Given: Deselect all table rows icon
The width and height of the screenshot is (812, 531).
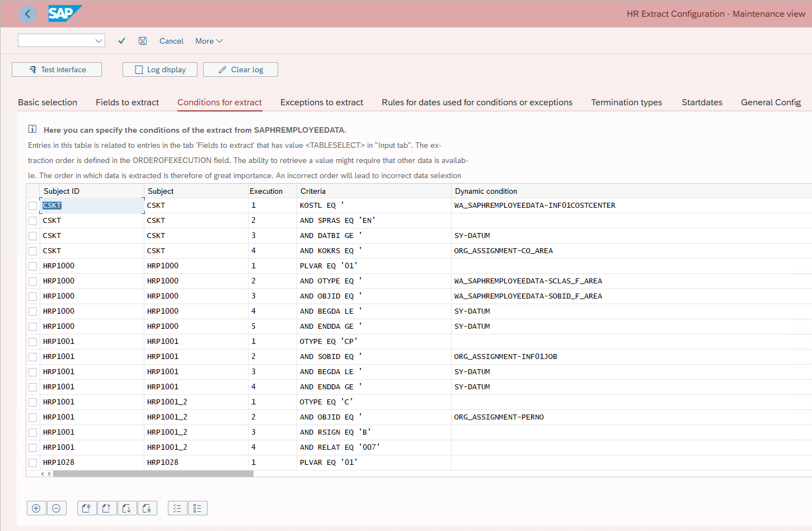Looking at the screenshot, I should coord(198,508).
